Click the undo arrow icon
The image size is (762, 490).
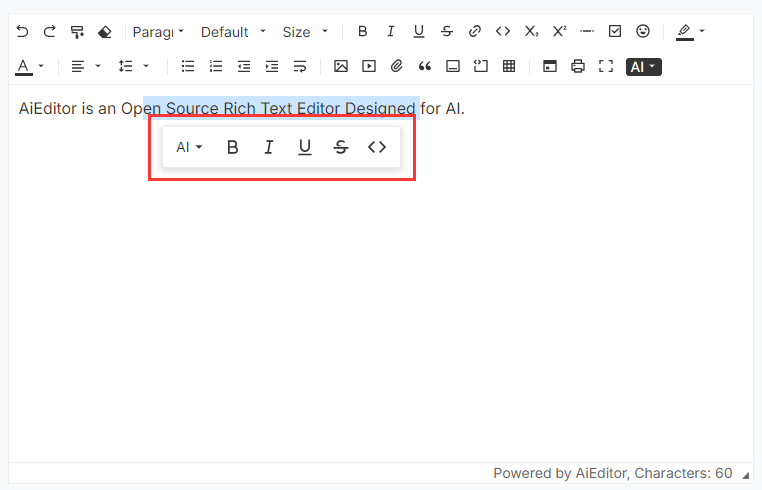[x=22, y=32]
